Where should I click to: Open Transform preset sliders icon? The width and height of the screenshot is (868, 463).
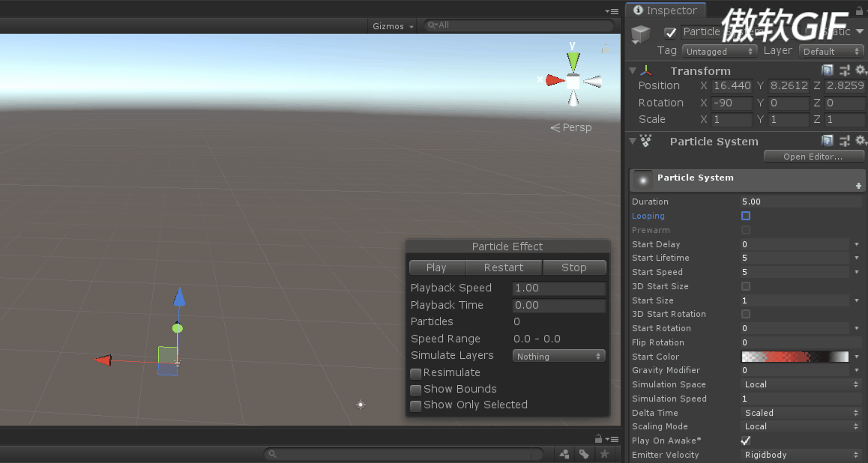pos(845,70)
